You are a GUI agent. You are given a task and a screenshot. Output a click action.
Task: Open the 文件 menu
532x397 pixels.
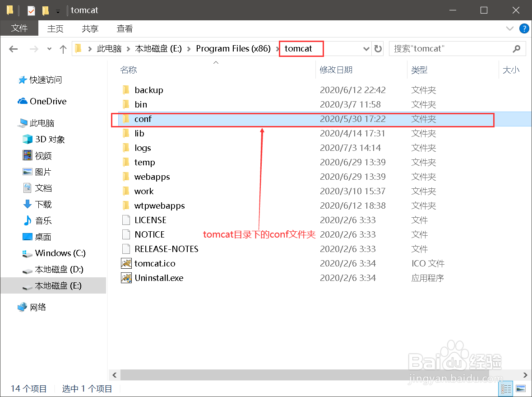[19, 28]
